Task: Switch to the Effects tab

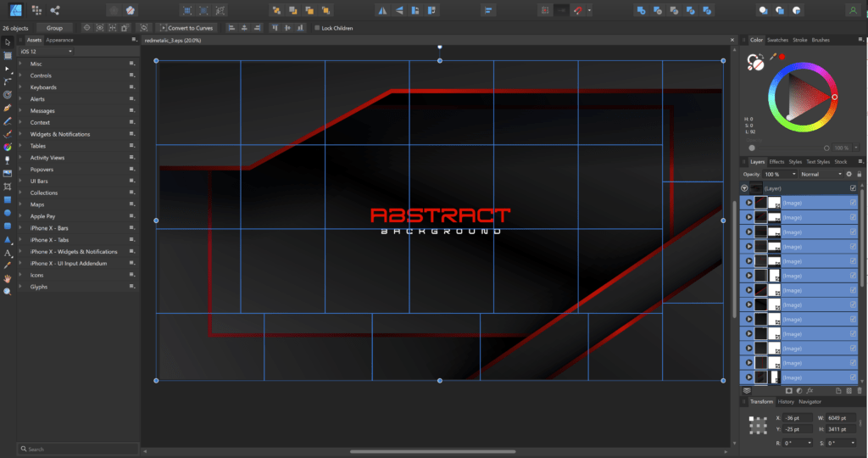Action: pos(776,162)
